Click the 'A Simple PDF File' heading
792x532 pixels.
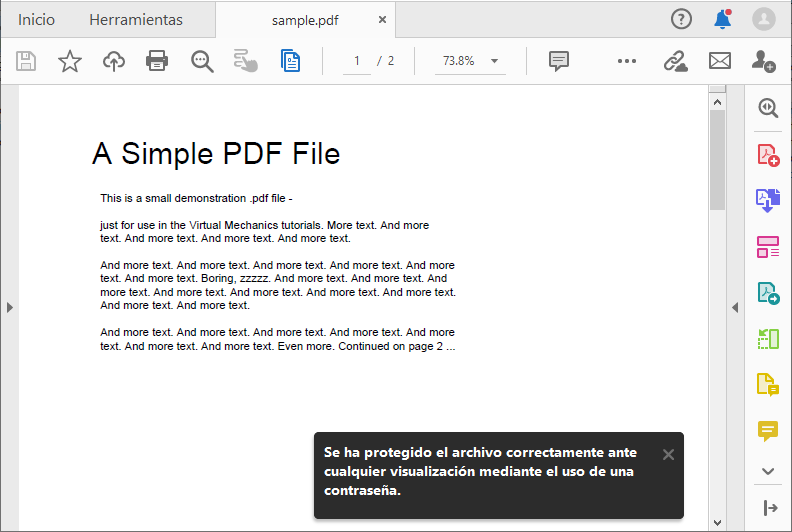[216, 154]
